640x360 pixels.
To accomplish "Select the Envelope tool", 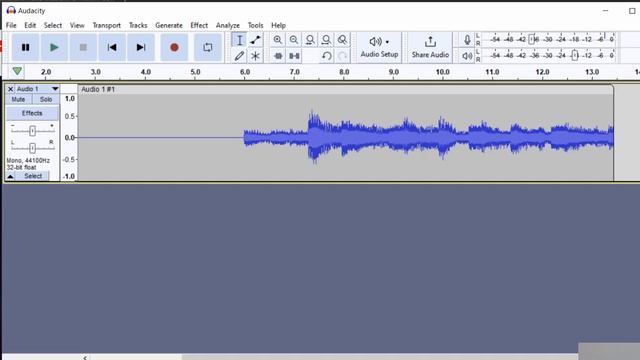I will [256, 40].
